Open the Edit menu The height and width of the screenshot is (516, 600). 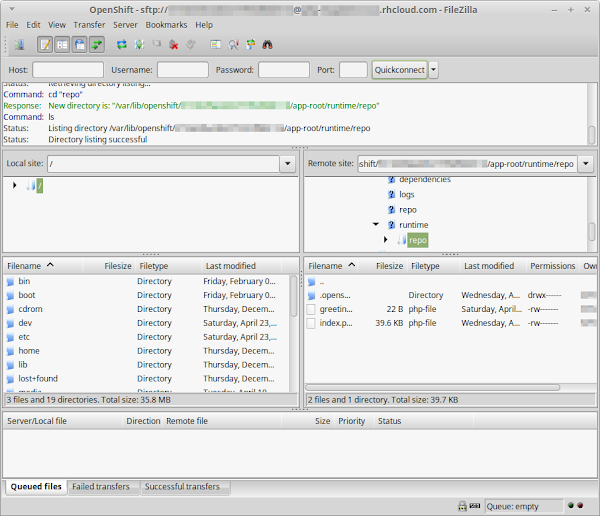tap(33, 25)
